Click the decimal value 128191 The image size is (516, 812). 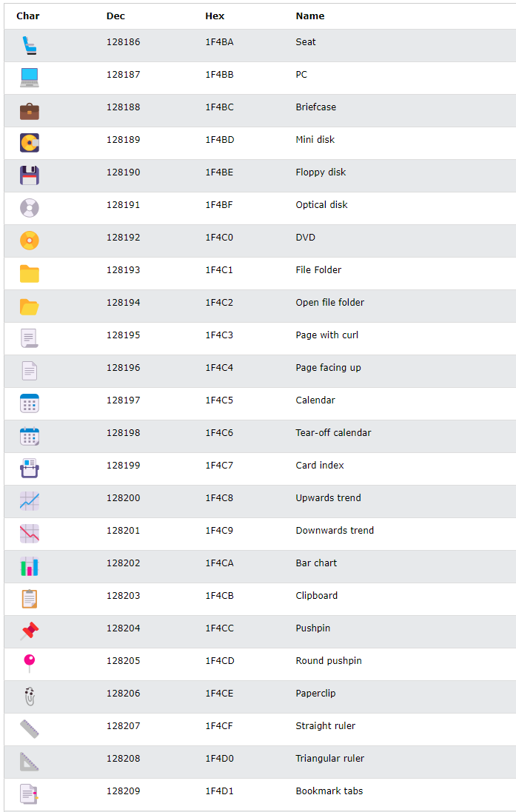click(x=124, y=204)
